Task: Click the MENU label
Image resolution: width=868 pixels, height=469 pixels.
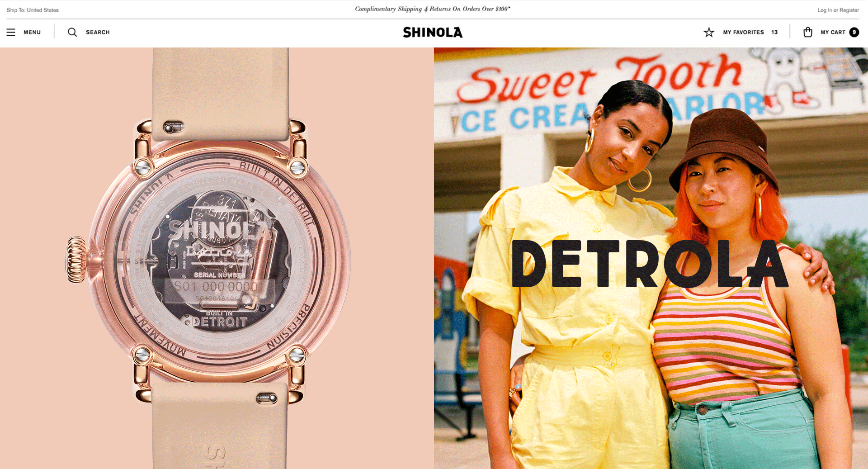Action: [x=32, y=32]
